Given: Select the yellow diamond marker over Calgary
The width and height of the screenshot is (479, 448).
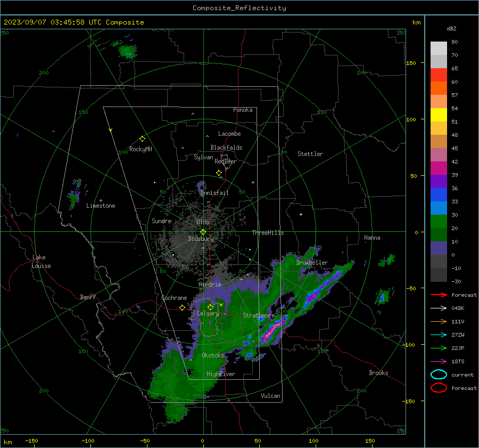Looking at the screenshot, I should point(210,307).
